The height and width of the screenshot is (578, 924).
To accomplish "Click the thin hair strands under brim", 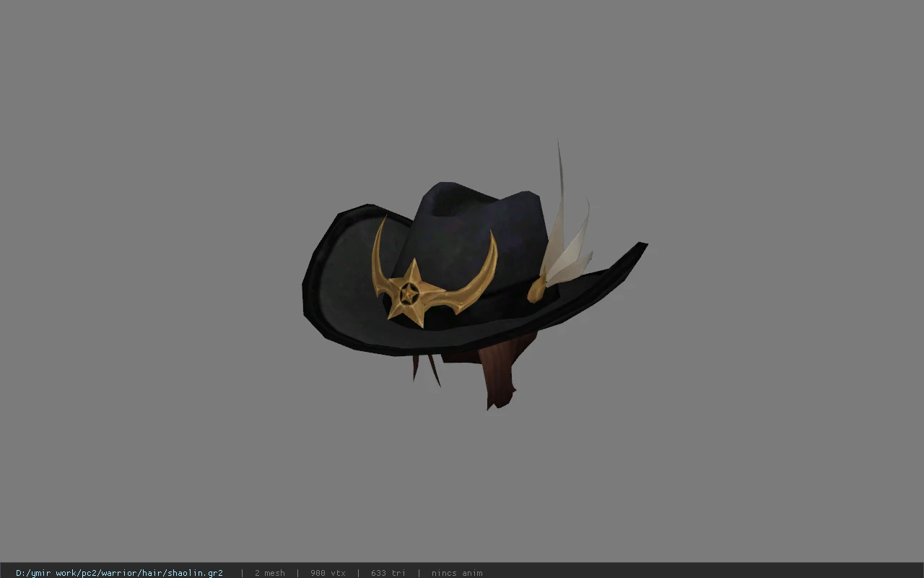I will coord(426,366).
